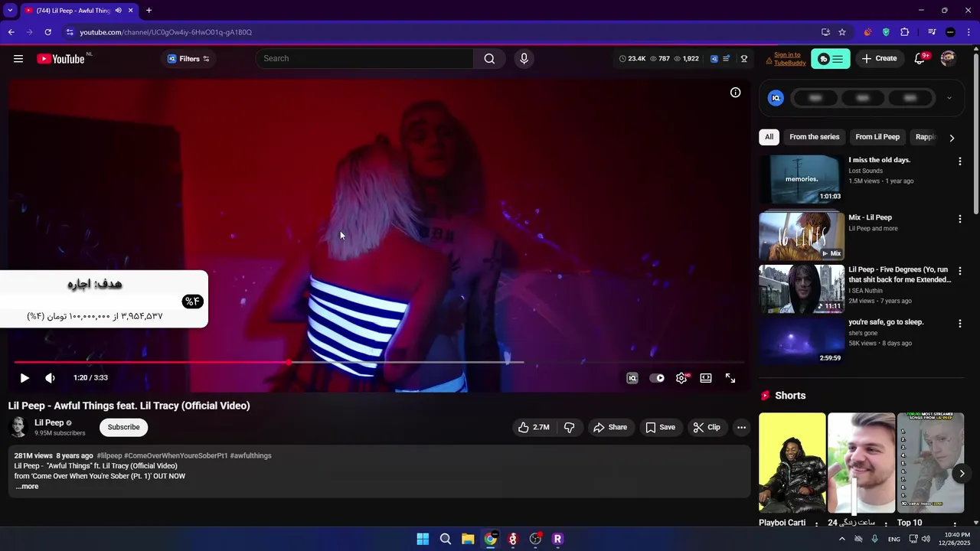
Task: Reload the page
Action: tap(47, 32)
